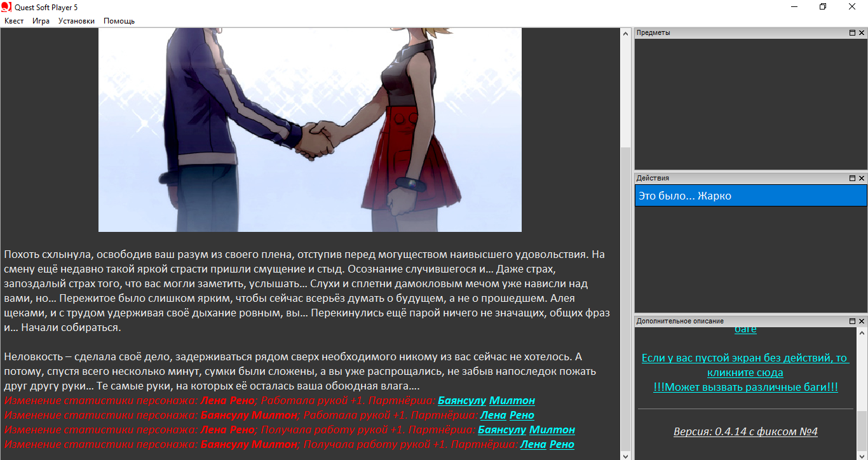
Task: Click the paragraph starting 'Неловкость – сделала своё дело'
Action: click(x=300, y=372)
